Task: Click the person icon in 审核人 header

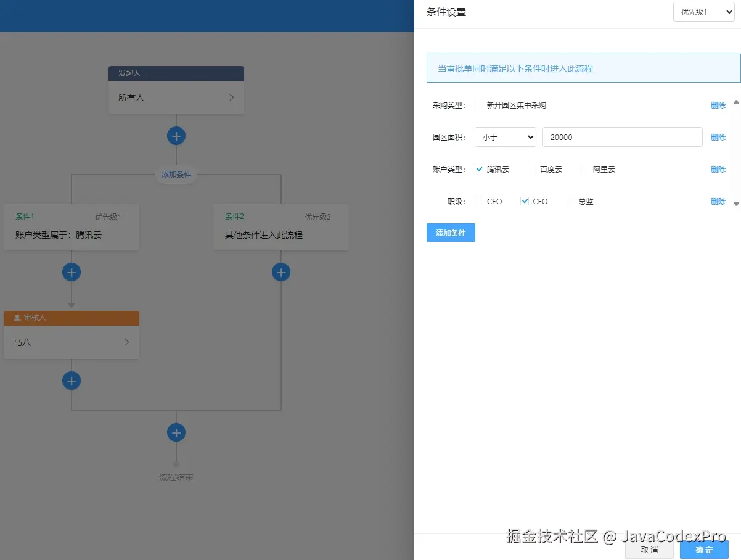Action: click(17, 318)
